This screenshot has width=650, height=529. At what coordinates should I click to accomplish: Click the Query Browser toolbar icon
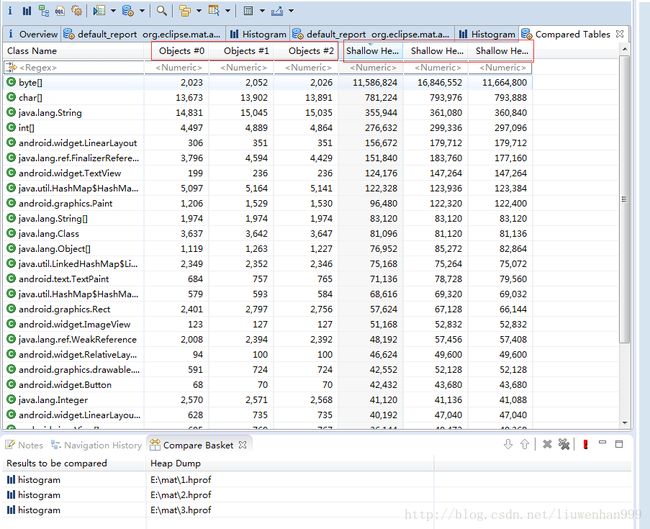pos(128,11)
